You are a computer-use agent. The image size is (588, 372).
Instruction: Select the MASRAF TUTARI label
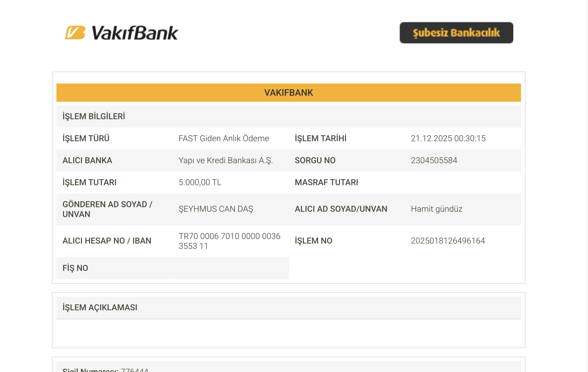tap(327, 183)
